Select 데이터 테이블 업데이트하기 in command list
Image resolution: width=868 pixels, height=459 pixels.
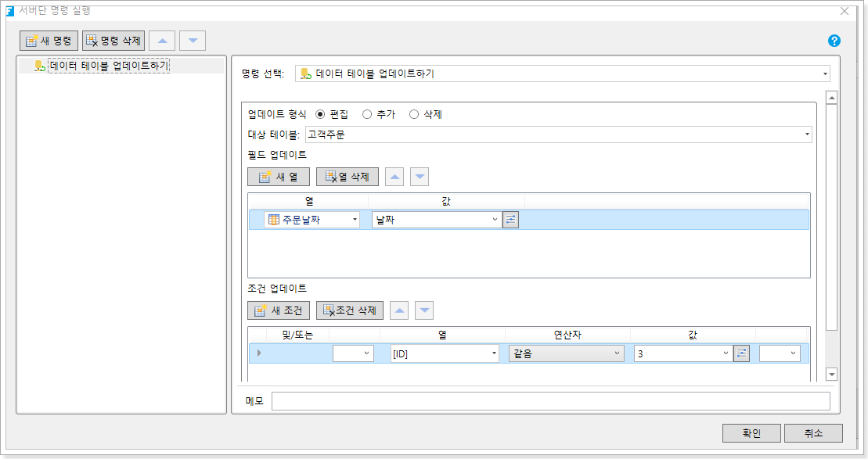(109, 66)
